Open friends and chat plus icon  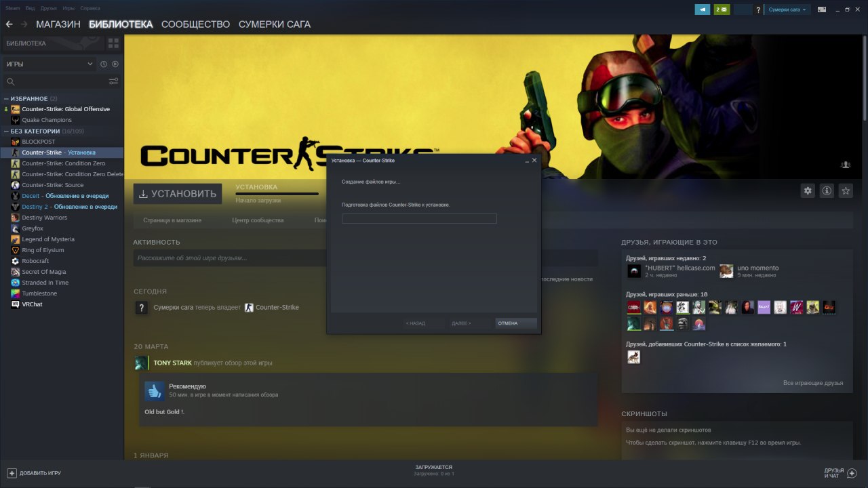(x=852, y=473)
